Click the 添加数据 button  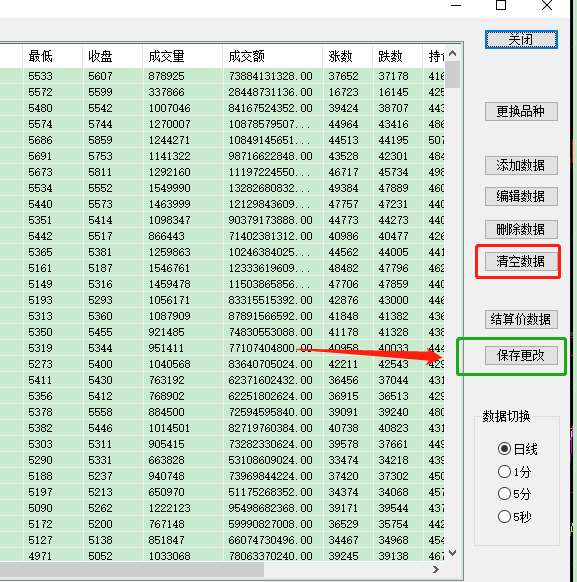(521, 165)
